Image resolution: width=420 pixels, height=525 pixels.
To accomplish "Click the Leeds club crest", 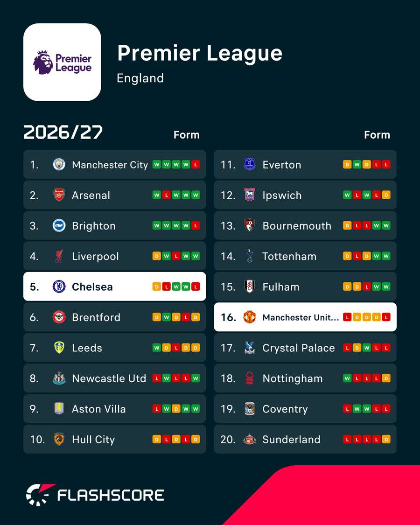I will [x=59, y=348].
